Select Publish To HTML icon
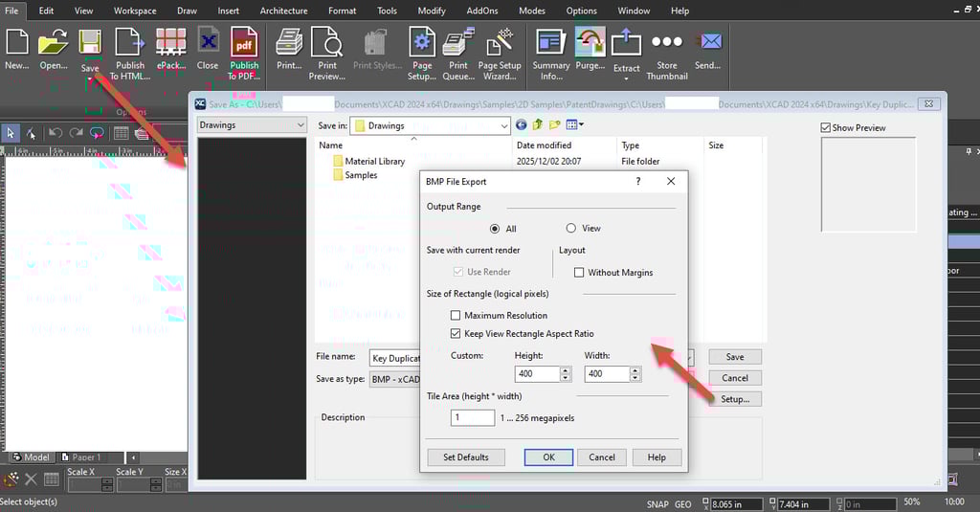980x512 pixels. pyautogui.click(x=130, y=42)
